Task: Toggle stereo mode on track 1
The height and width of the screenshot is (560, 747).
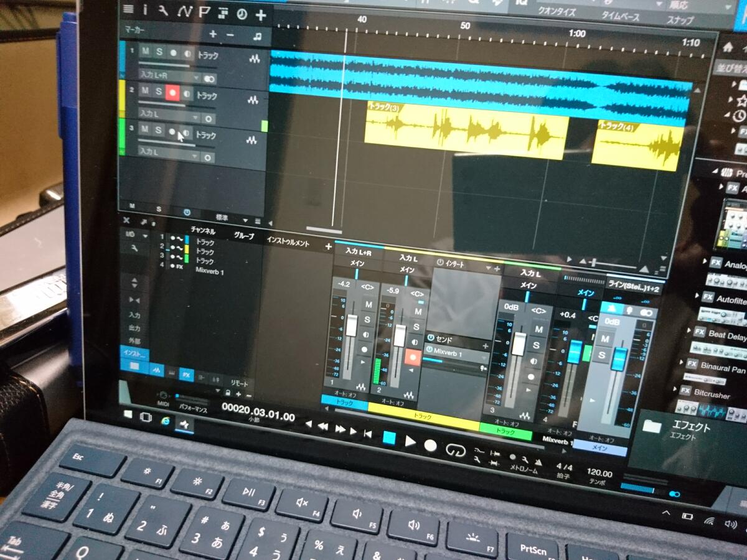Action: click(209, 79)
